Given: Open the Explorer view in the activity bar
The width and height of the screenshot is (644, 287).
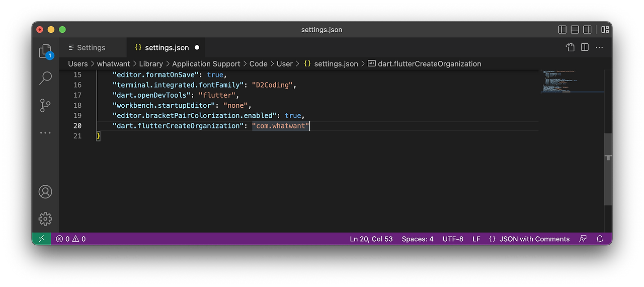Looking at the screenshot, I should click(x=45, y=51).
